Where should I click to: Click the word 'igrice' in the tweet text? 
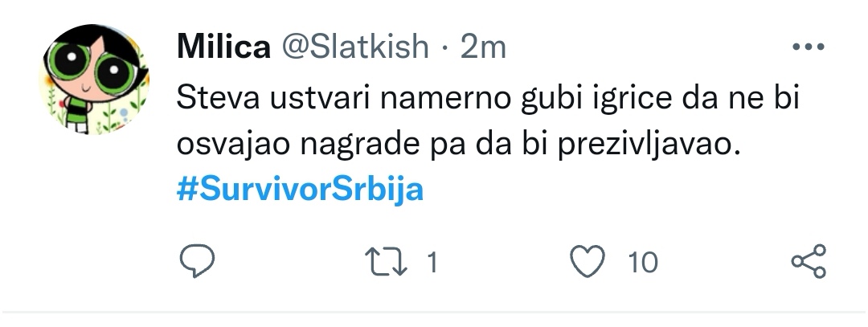[x=604, y=100]
